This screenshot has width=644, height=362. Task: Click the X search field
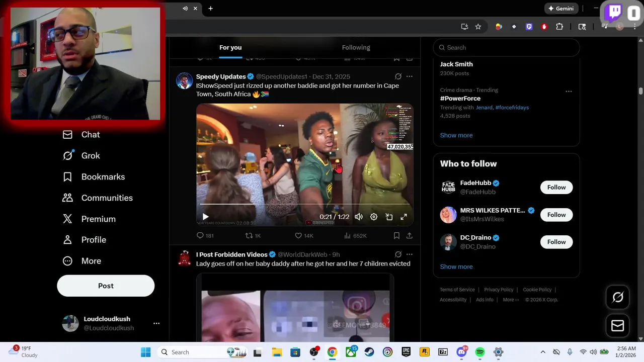(506, 47)
